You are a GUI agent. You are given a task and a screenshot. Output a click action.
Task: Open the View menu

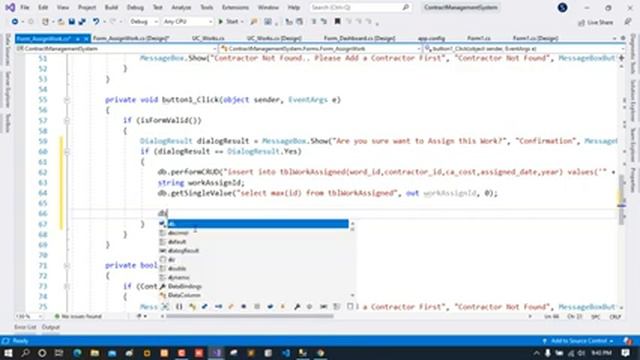tap(63, 7)
